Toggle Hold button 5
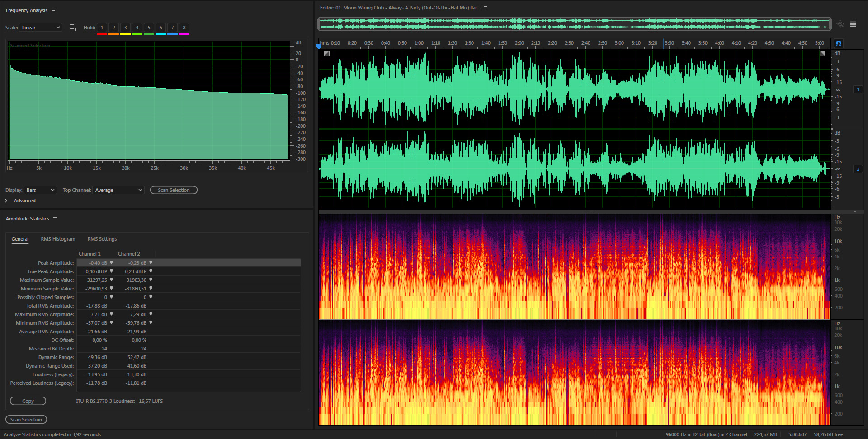This screenshot has height=439, width=868. pyautogui.click(x=149, y=28)
